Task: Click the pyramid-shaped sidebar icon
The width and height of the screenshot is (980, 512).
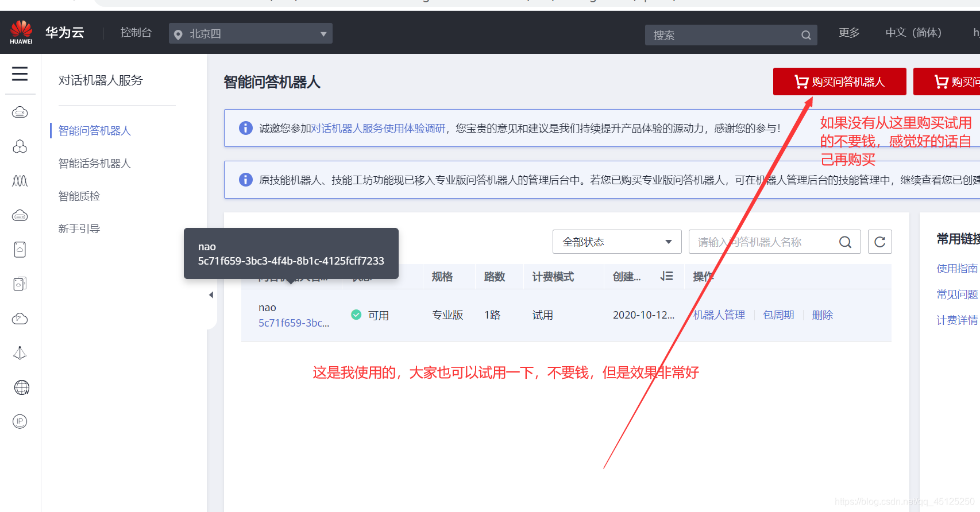Action: tap(20, 353)
